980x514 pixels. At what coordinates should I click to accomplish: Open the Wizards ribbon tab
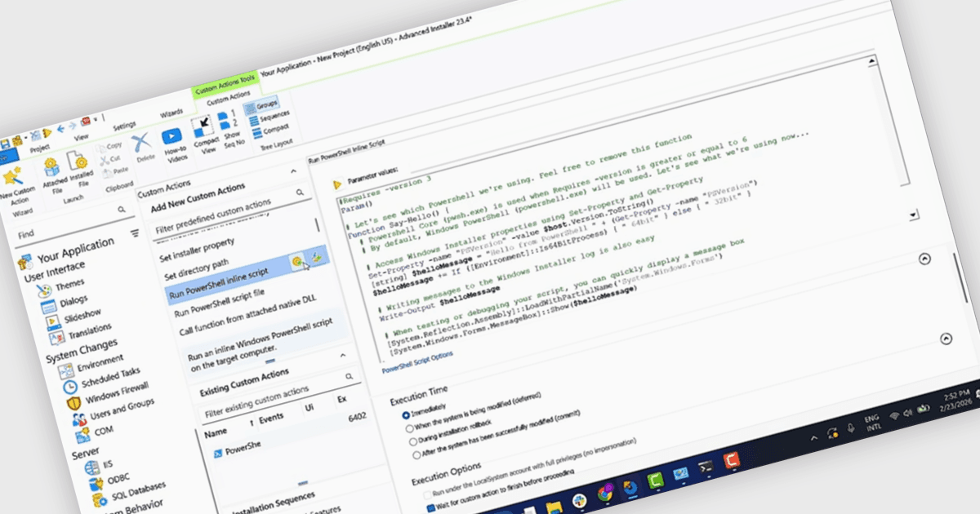(x=171, y=113)
